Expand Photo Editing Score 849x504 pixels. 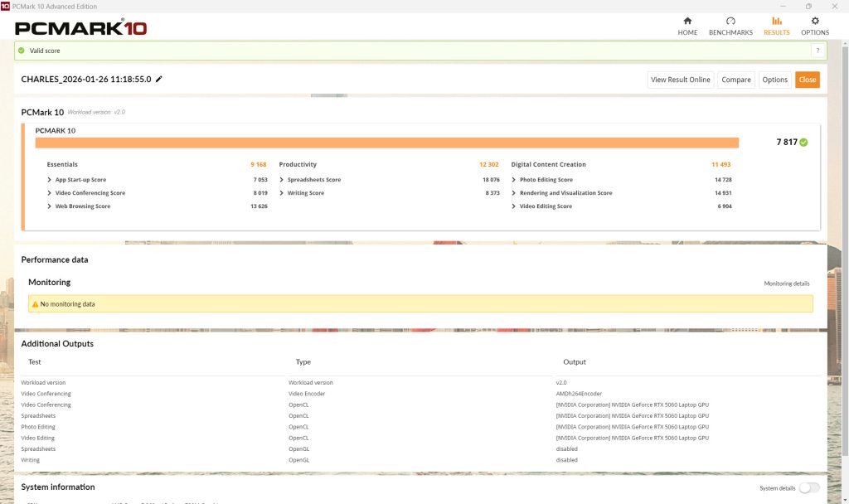tap(514, 180)
